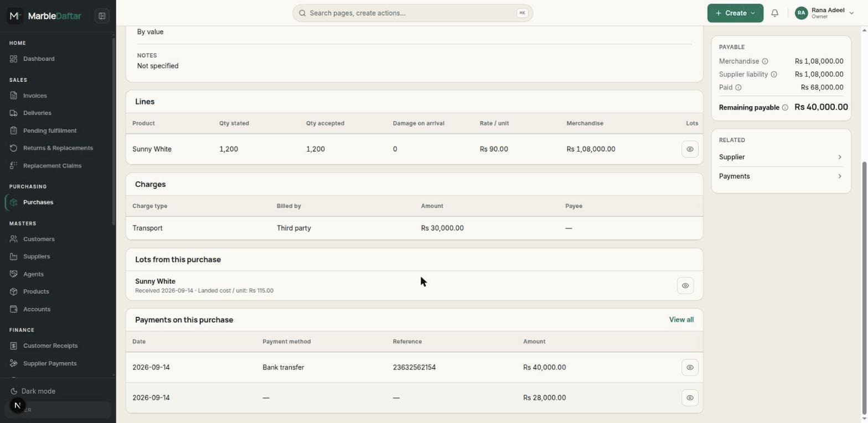868x423 pixels.
Task: Open the Create dropdown
Action: pos(735,13)
